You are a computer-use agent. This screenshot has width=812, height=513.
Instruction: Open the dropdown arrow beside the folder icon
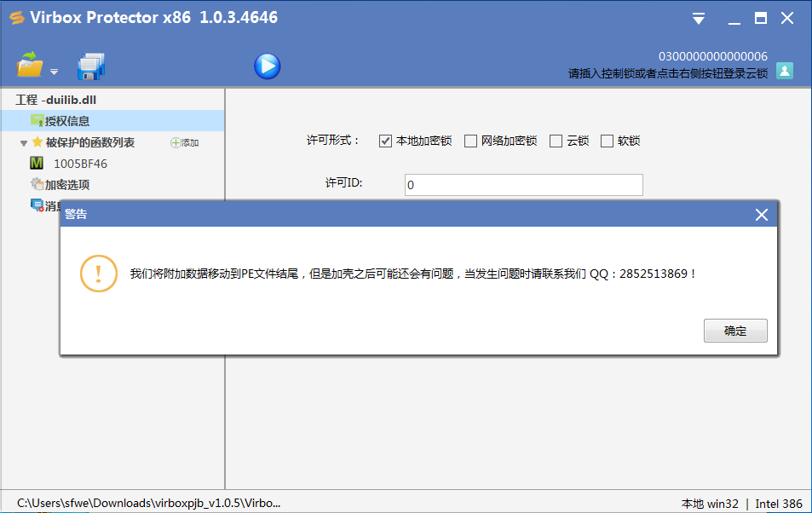[x=54, y=72]
